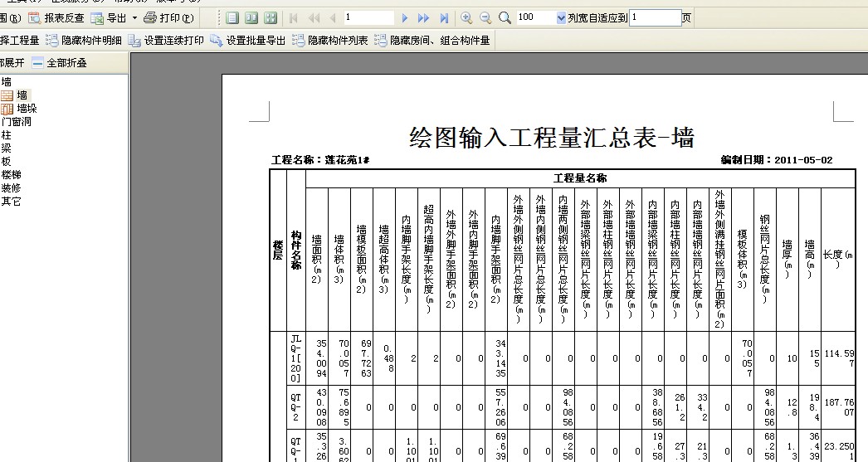Click the 编制日期:2011-05-02 text
This screenshot has width=868, height=462.
pos(777,160)
